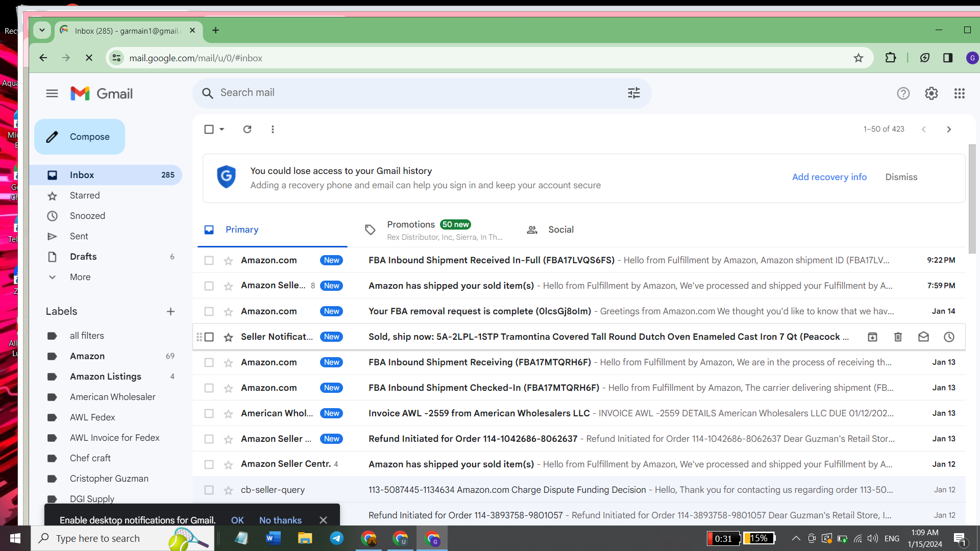This screenshot has width=980, height=551.
Task: Show advanced search options icon
Action: [633, 93]
